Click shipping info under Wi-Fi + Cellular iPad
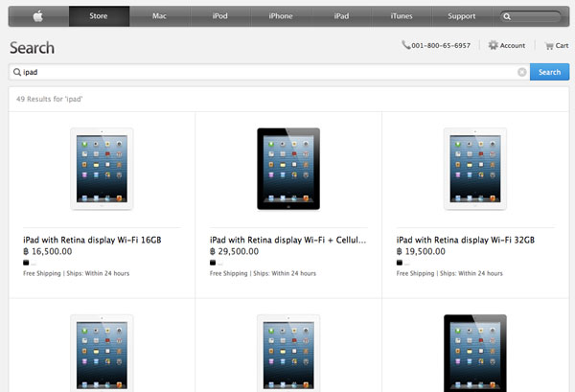575x392 pixels. pos(263,273)
